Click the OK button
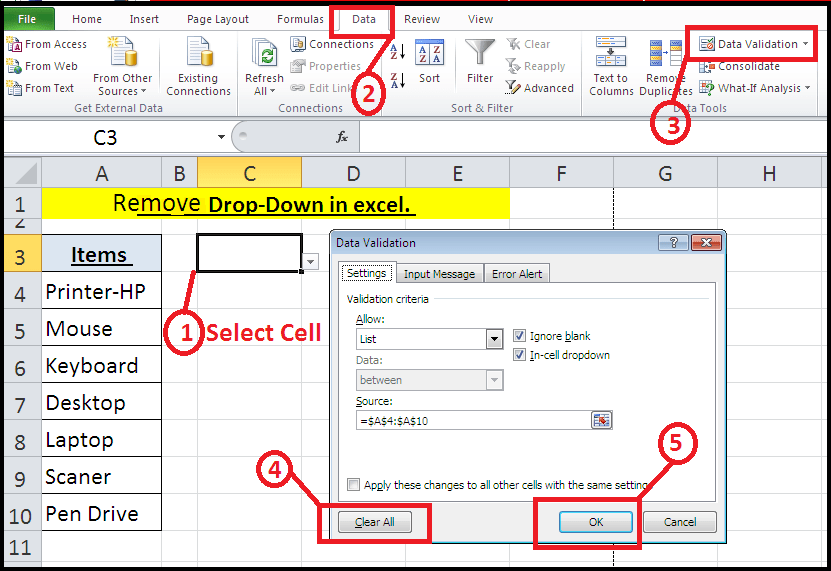 click(596, 522)
